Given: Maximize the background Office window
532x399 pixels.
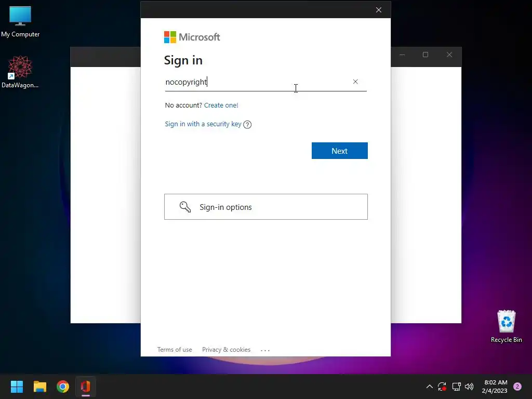Looking at the screenshot, I should 425,55.
